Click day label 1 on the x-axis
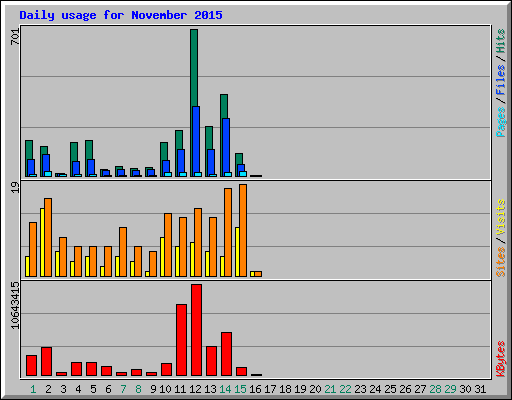512x400 pixels. [x=33, y=389]
